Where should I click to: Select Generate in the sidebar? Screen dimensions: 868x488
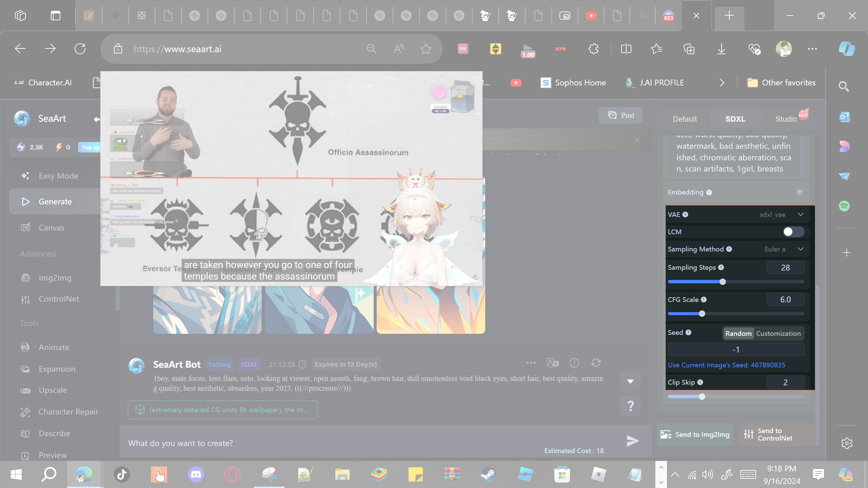(x=55, y=202)
